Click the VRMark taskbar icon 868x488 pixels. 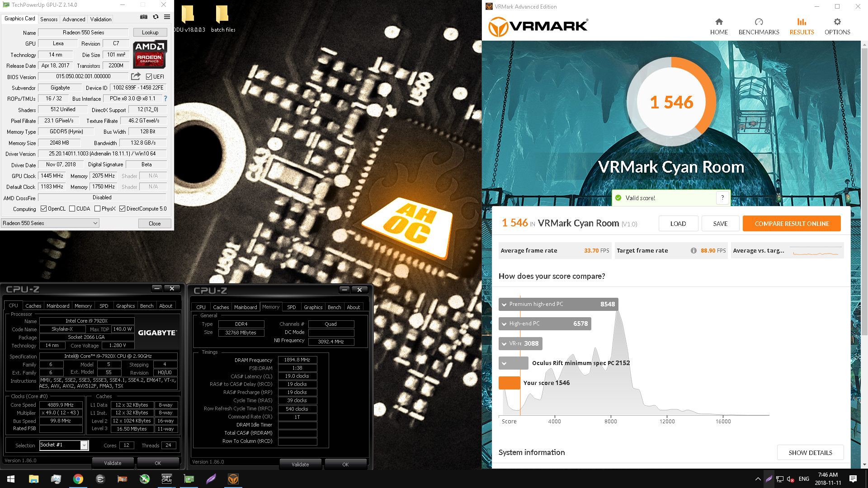(233, 479)
